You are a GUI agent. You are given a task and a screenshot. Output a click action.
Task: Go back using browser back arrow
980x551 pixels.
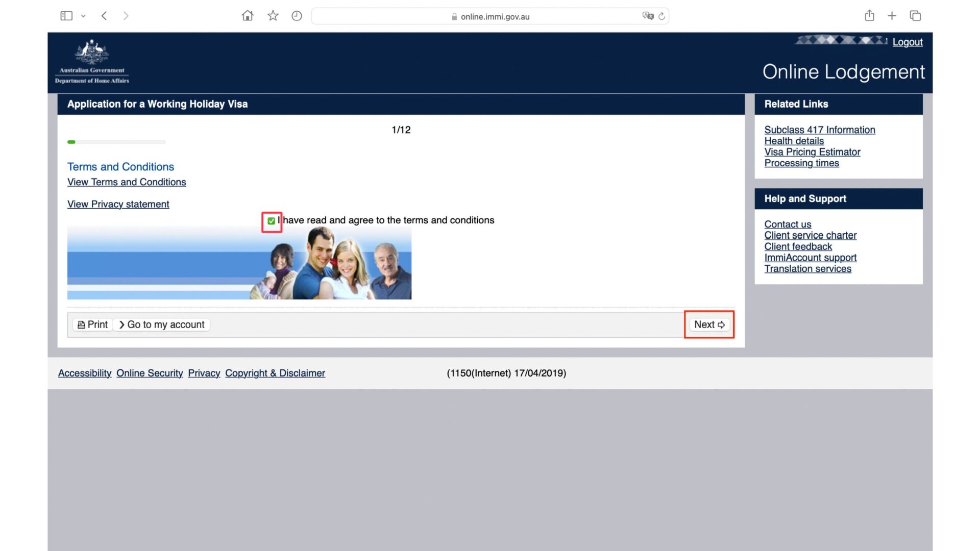click(x=104, y=16)
